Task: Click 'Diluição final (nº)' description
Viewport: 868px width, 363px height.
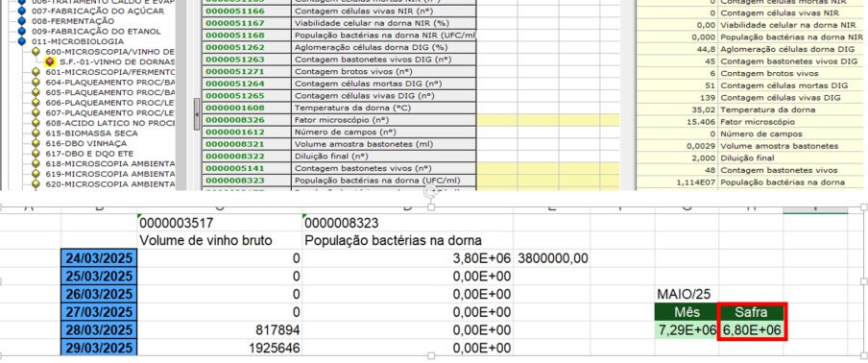Action: tap(383, 156)
